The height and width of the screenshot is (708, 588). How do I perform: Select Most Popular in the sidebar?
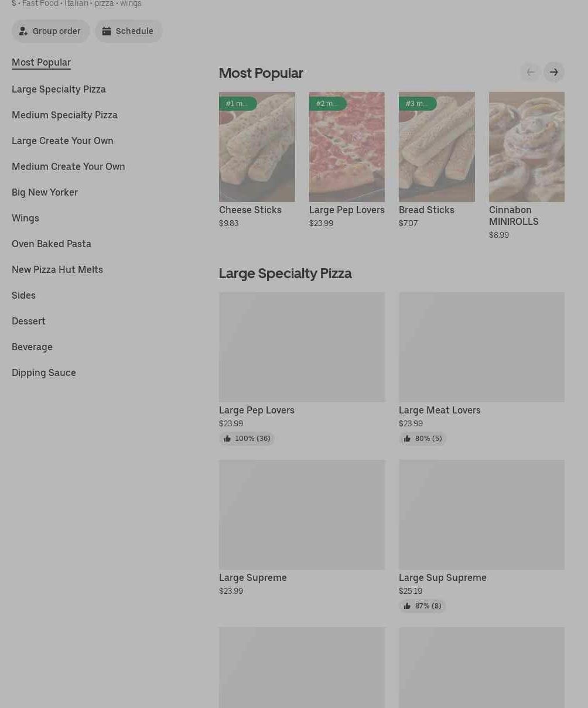(41, 62)
